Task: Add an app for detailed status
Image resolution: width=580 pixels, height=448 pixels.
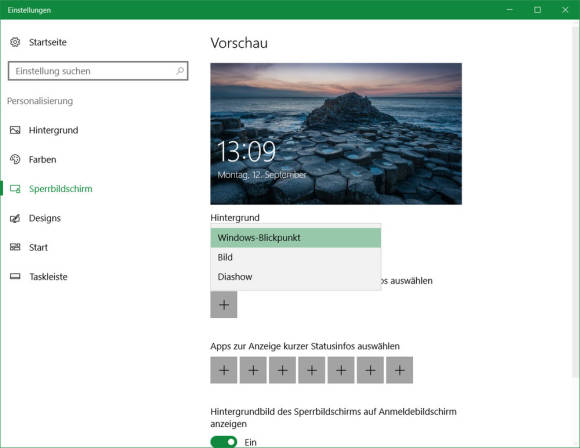Action: [224, 304]
